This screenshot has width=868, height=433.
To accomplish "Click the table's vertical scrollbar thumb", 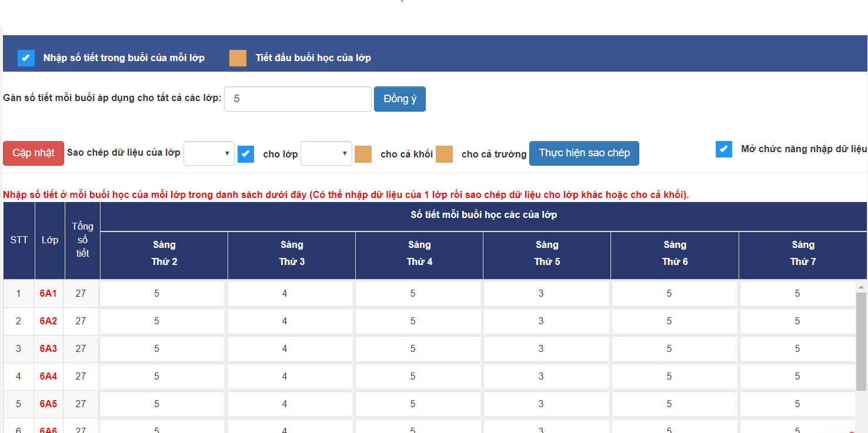I will pos(861,341).
